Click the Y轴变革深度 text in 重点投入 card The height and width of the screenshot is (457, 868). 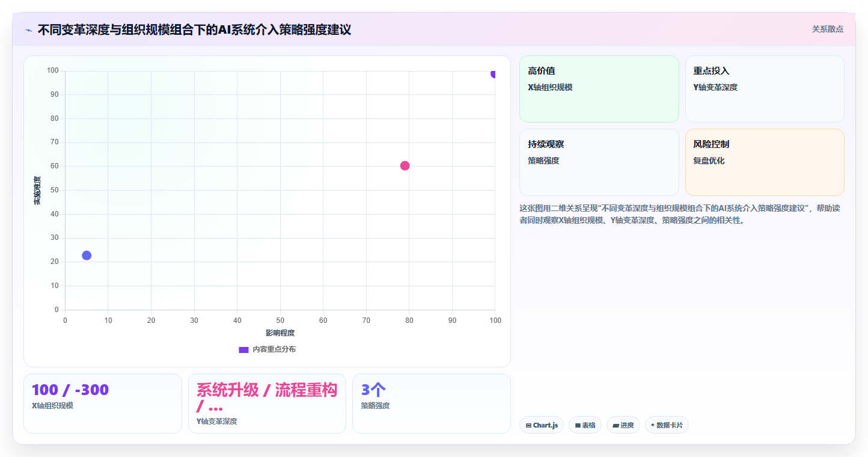point(715,87)
